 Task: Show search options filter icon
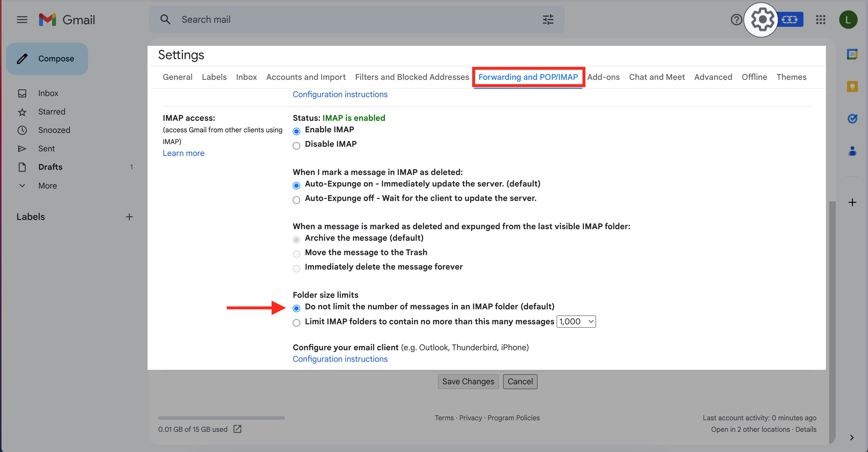tap(548, 20)
